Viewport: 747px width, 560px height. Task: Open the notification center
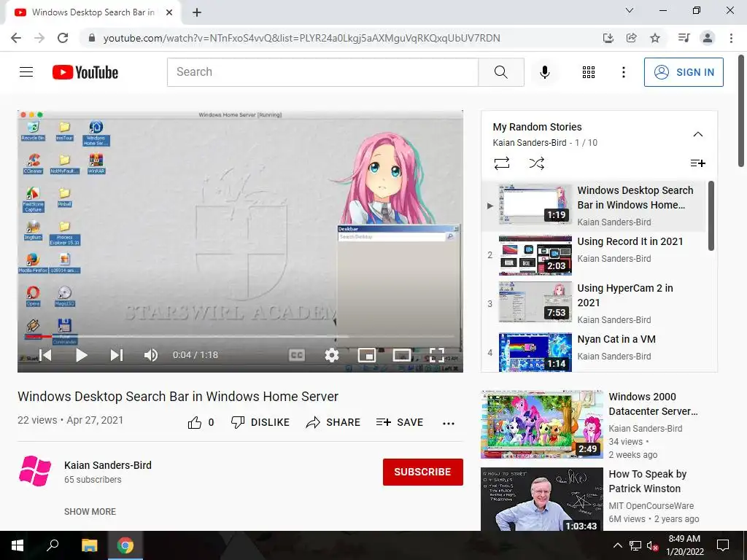click(x=723, y=545)
